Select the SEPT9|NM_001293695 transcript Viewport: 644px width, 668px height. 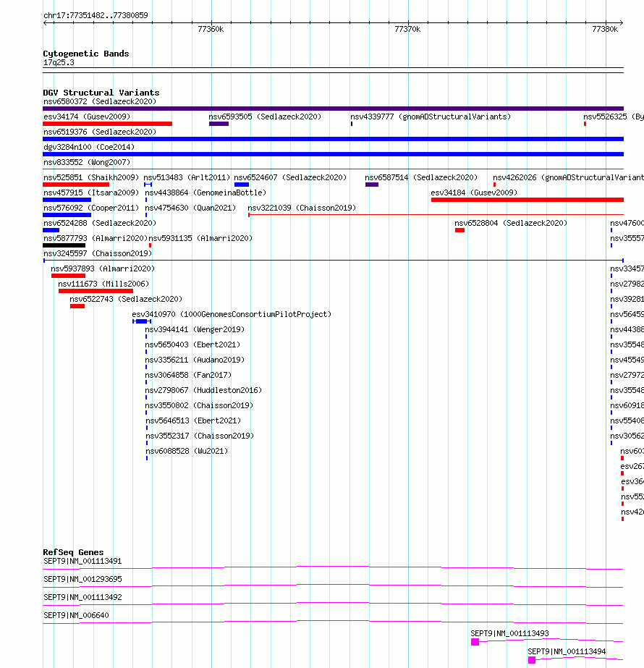[82, 580]
